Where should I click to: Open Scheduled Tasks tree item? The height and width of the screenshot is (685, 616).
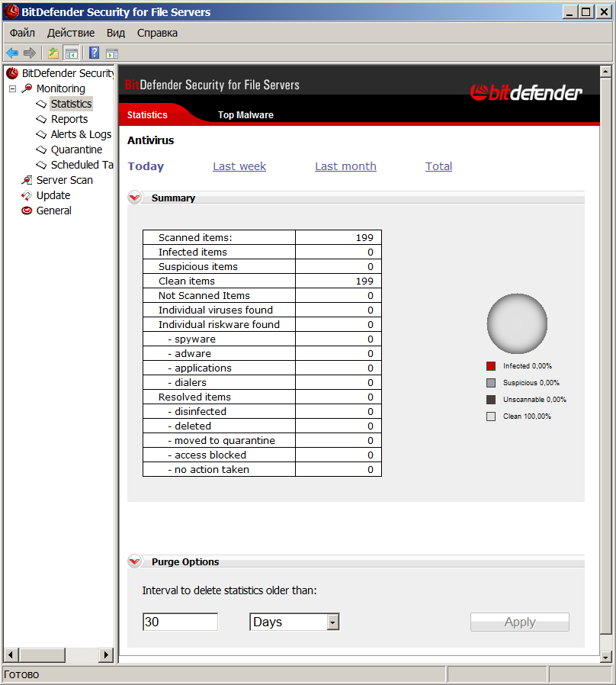[82, 165]
